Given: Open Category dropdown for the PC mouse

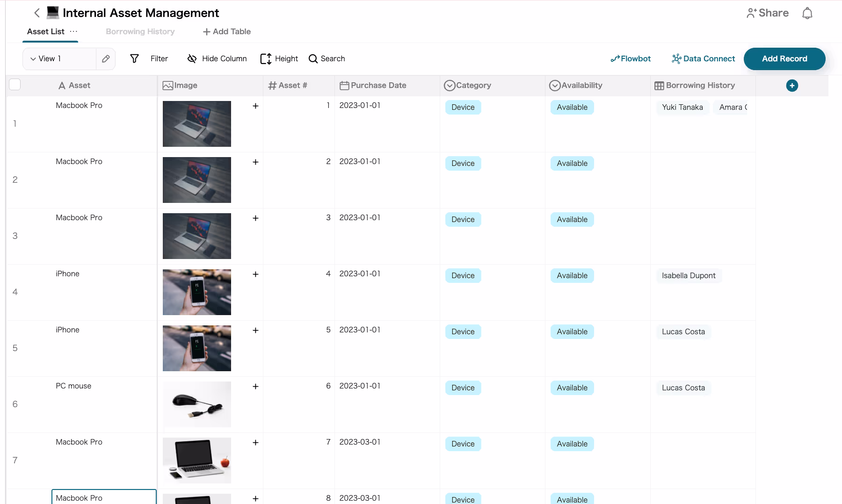Looking at the screenshot, I should click(x=463, y=388).
